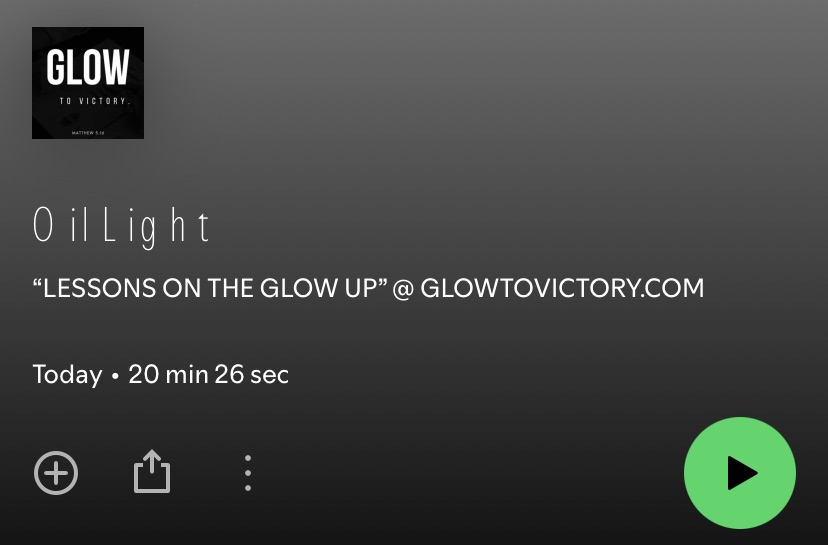Toggle saved state with the plus circle

[x=56, y=473]
